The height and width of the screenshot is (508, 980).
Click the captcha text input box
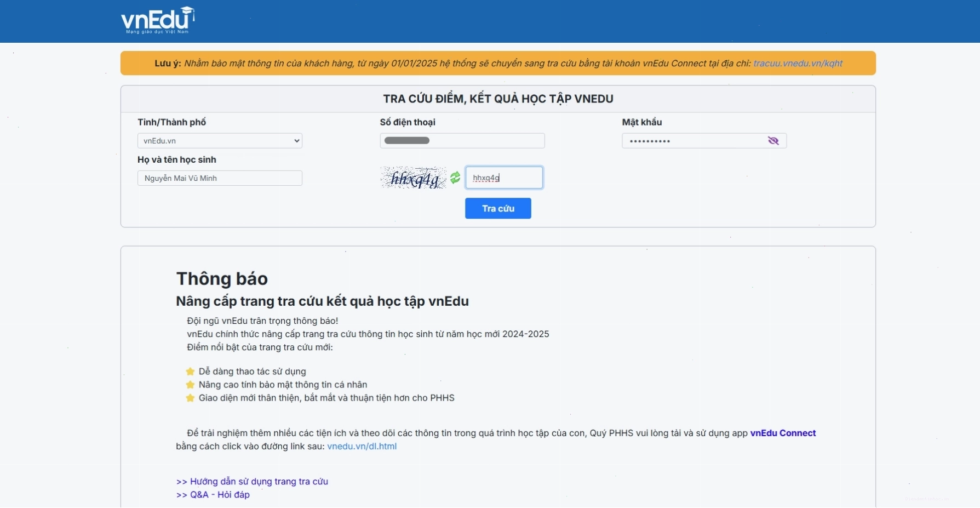504,178
